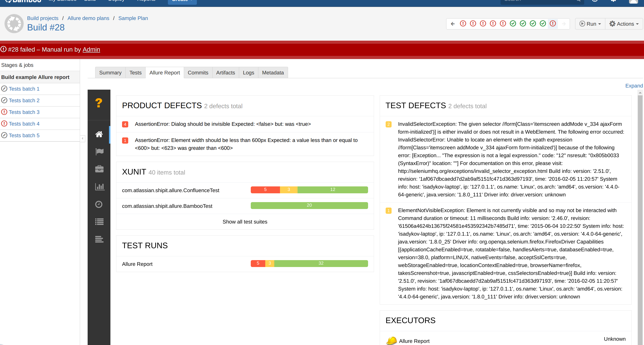The height and width of the screenshot is (345, 644).
Task: Click the Sample Plan avatar icon
Action: point(14,24)
